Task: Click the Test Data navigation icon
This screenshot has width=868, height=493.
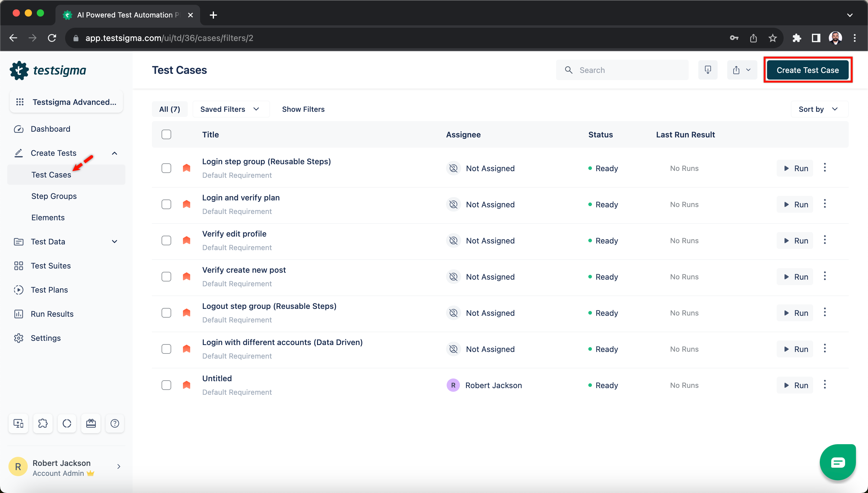Action: tap(19, 241)
